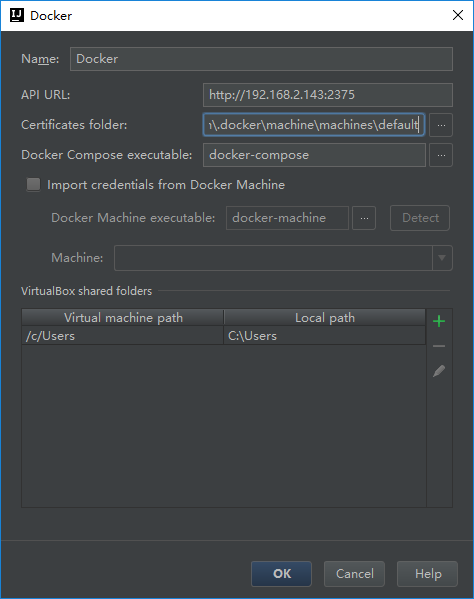The image size is (474, 599).
Task: Add a new shared folder with plus icon
Action: click(439, 321)
